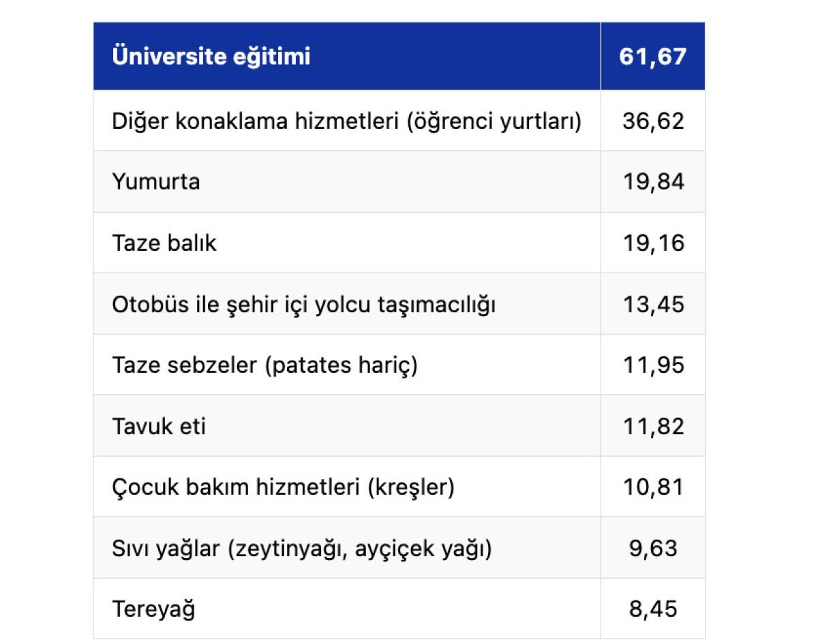
Task: Select the 61,67 value in the header row
Action: 652,56
